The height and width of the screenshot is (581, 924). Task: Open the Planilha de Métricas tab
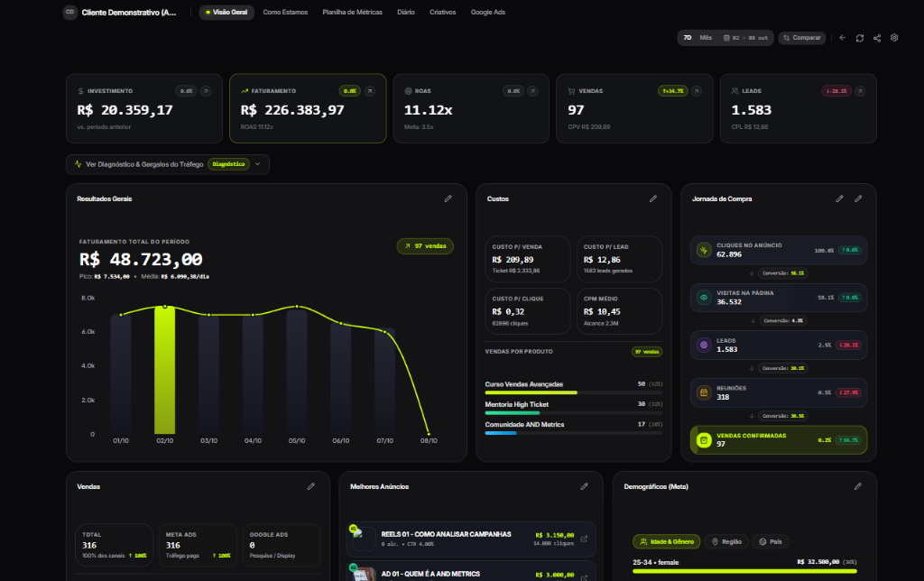coord(353,13)
